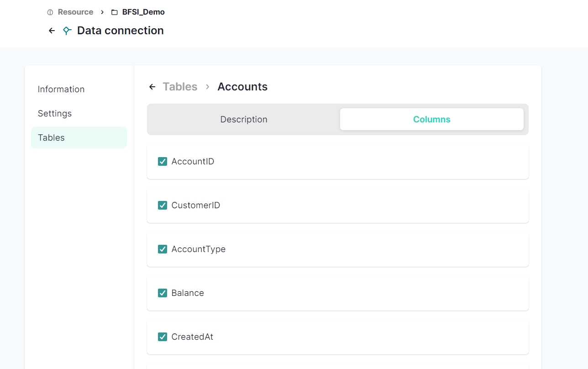Click the BFSI_Demo folder icon

(115, 12)
